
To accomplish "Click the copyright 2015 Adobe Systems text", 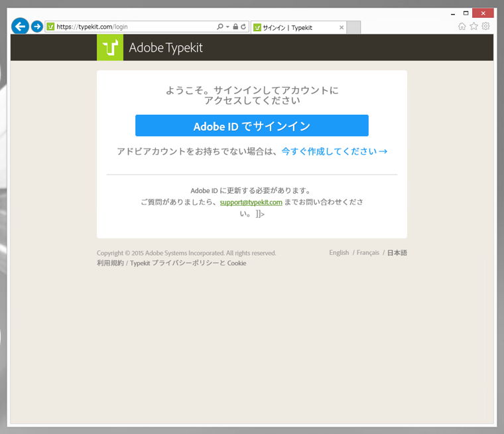I will 186,253.
